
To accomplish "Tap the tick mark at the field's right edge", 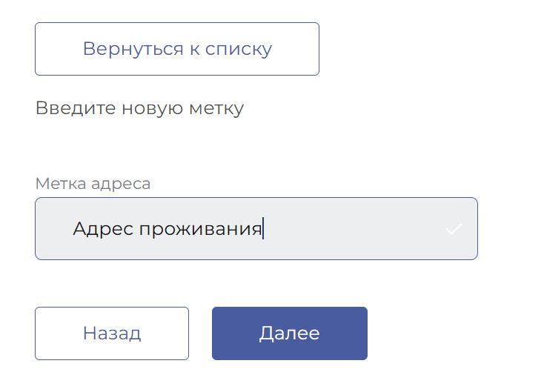I will (454, 229).
